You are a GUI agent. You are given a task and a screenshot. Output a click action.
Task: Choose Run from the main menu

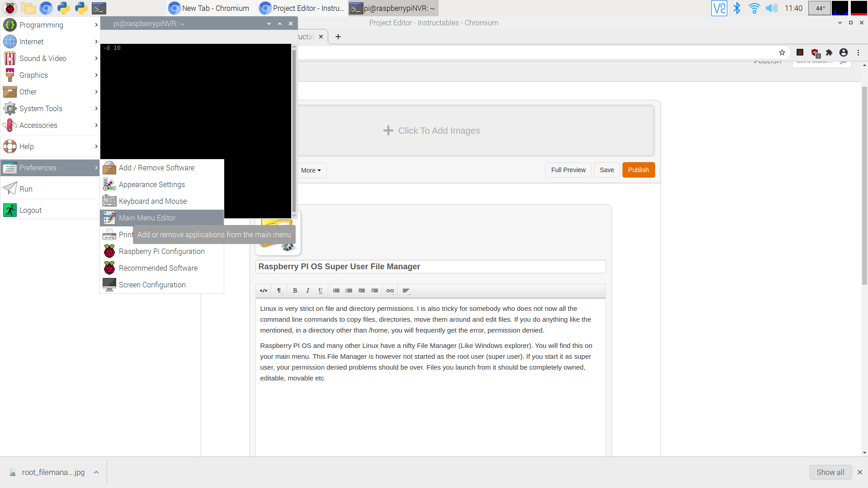[50, 189]
